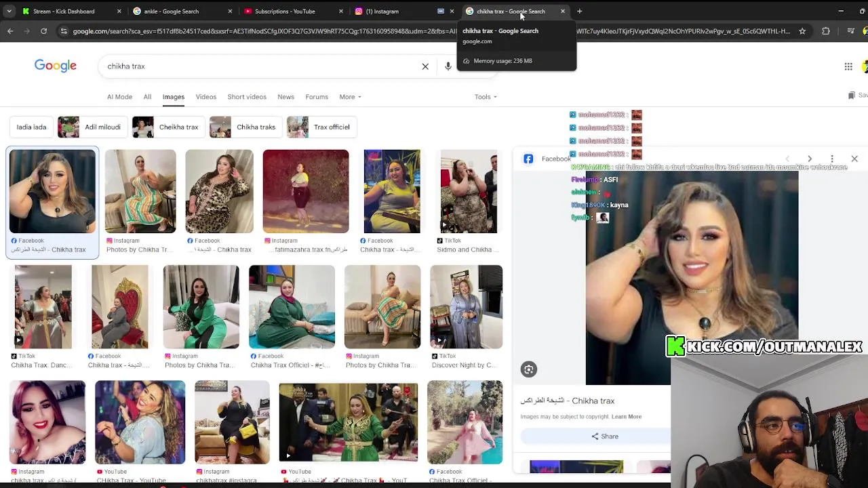The width and height of the screenshot is (868, 488).
Task: Select the Trax officiel suggestion chip
Action: coord(321,127)
